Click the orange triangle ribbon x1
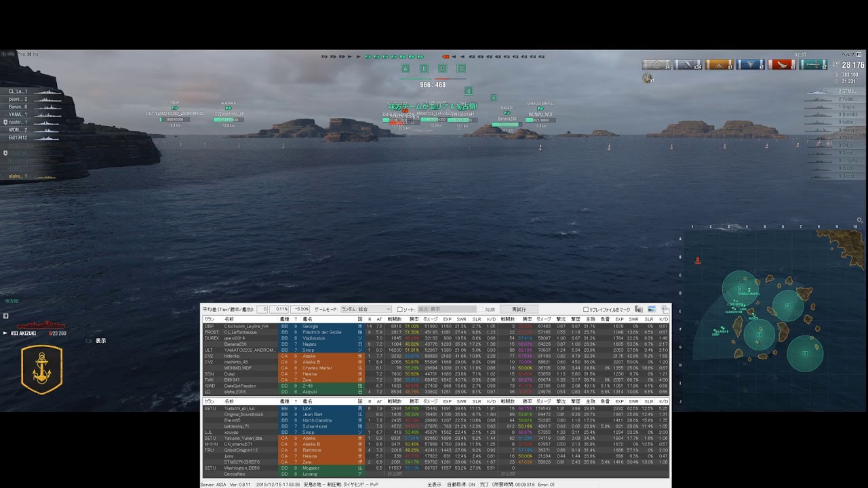Viewport: 868px width, 488px height. coord(718,64)
